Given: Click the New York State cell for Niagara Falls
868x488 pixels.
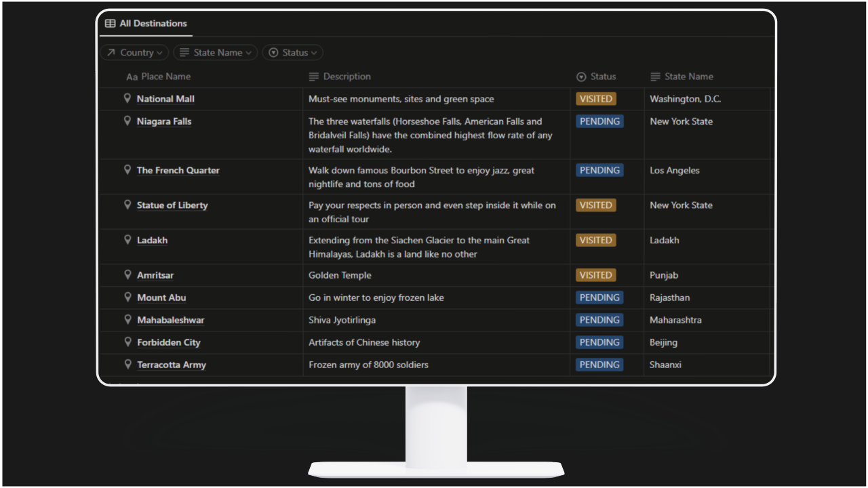Looking at the screenshot, I should 708,135.
